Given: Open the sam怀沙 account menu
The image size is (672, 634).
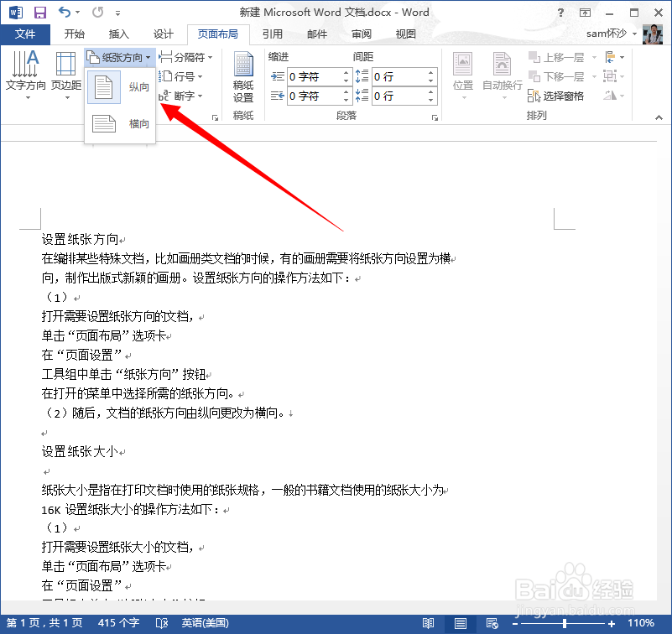Looking at the screenshot, I should 611,34.
